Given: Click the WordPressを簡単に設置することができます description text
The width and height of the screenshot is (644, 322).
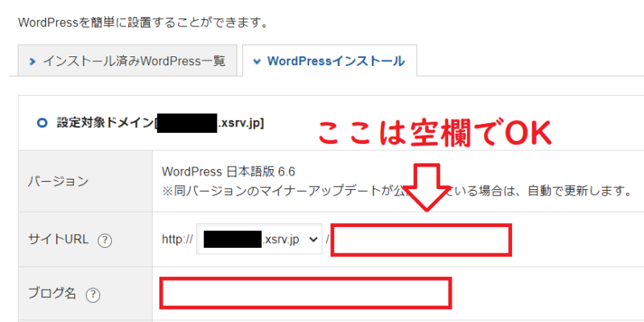Looking at the screenshot, I should [x=143, y=23].
